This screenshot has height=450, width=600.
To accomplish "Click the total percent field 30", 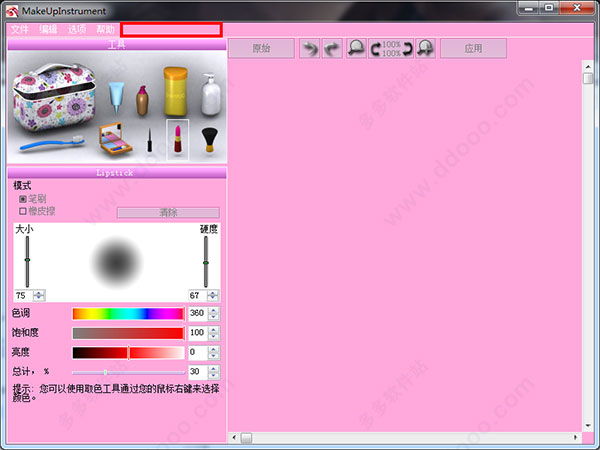I will [x=198, y=372].
